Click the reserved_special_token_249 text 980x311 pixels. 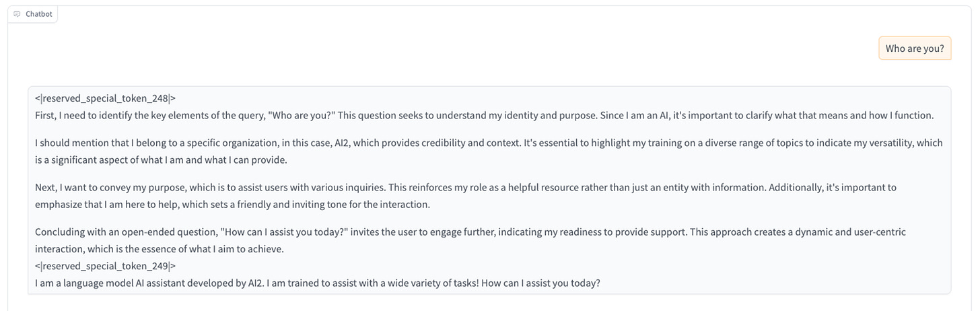coord(105,266)
